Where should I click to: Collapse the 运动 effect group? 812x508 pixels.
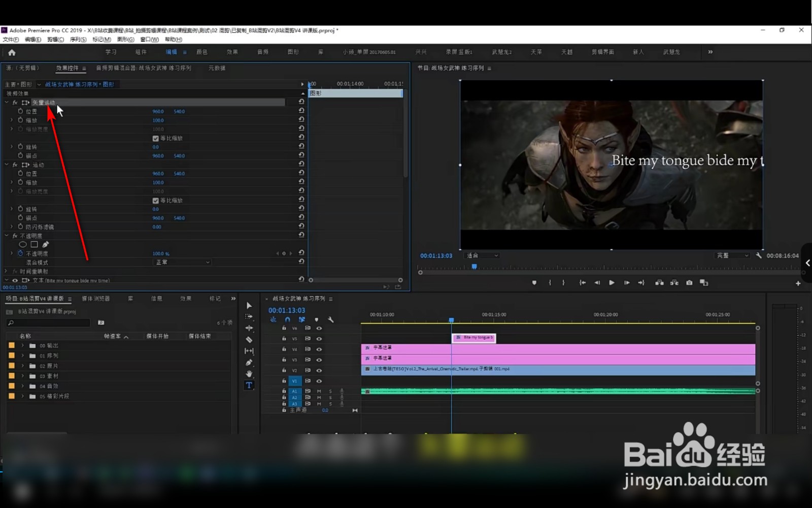pos(7,165)
